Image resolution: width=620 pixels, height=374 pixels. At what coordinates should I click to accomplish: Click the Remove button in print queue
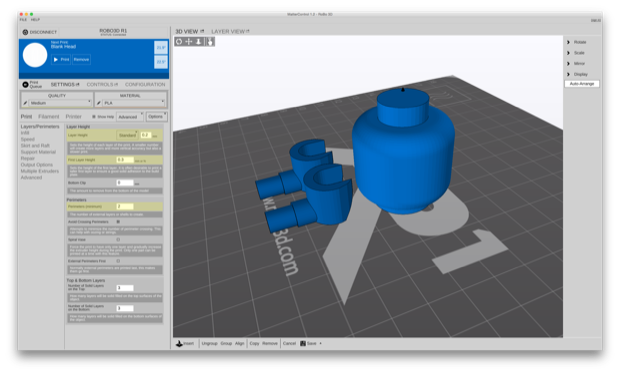coord(81,59)
